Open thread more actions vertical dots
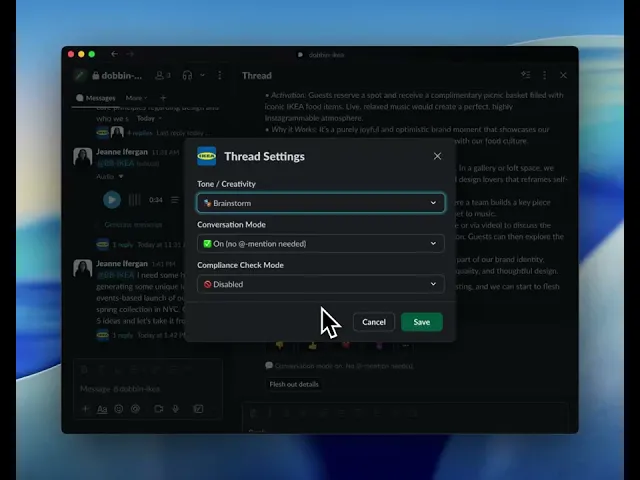The image size is (640, 480). pyautogui.click(x=544, y=75)
